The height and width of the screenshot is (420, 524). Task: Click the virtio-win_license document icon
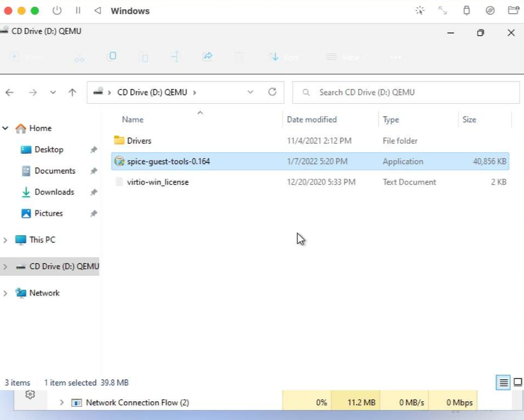(x=119, y=182)
